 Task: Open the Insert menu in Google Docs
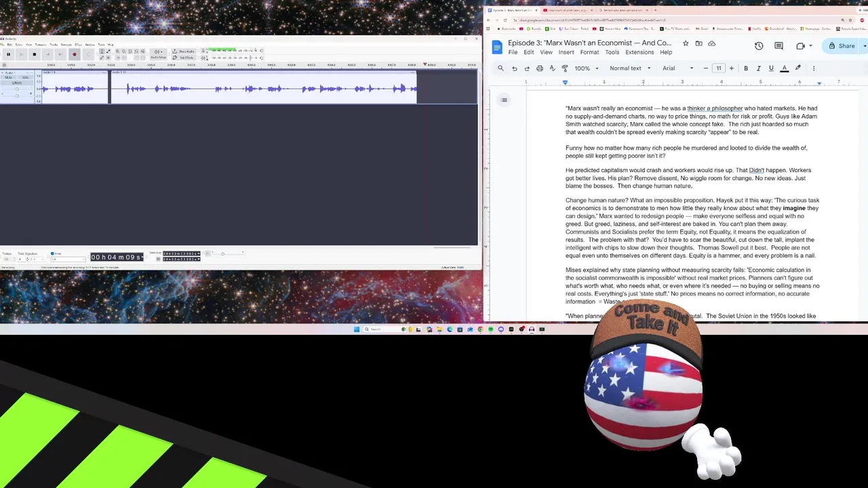(566, 52)
